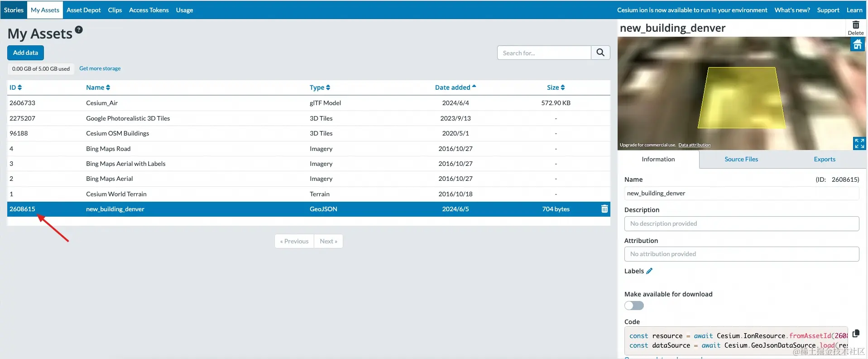Open Access Tokens page
The width and height of the screenshot is (868, 359).
(x=149, y=10)
